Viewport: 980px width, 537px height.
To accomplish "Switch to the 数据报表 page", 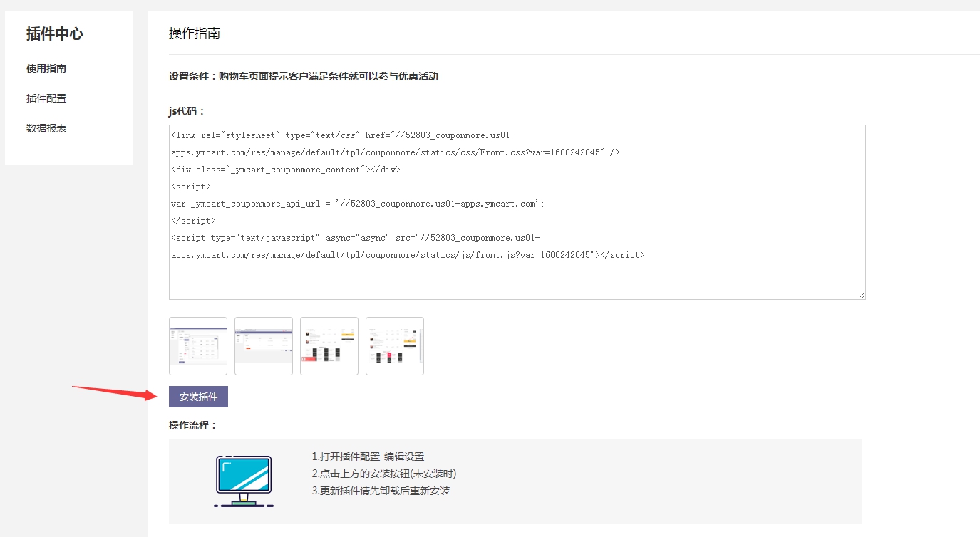I will coord(44,128).
